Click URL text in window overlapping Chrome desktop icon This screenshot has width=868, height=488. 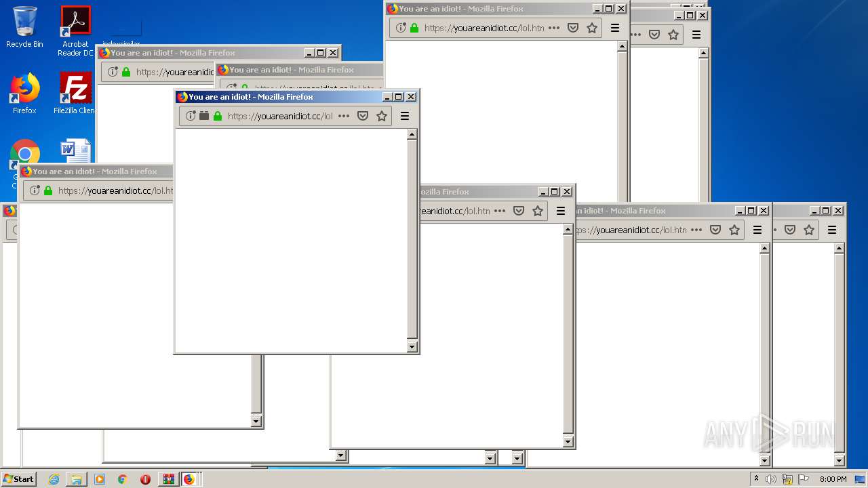115,190
